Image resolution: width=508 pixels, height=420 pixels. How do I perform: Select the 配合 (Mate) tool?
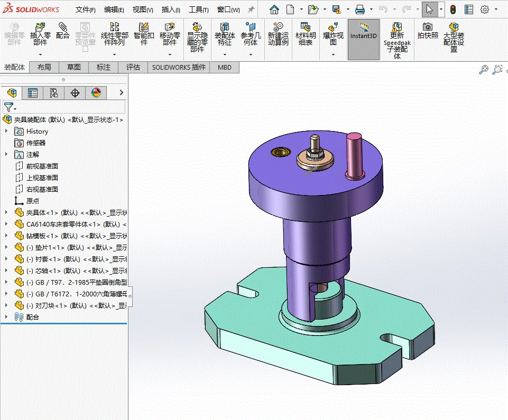tap(62, 31)
